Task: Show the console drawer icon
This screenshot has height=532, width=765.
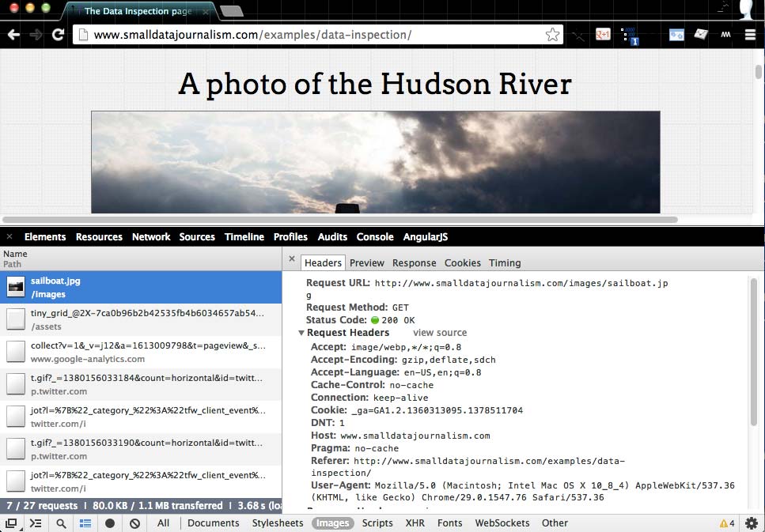Action: (x=35, y=523)
